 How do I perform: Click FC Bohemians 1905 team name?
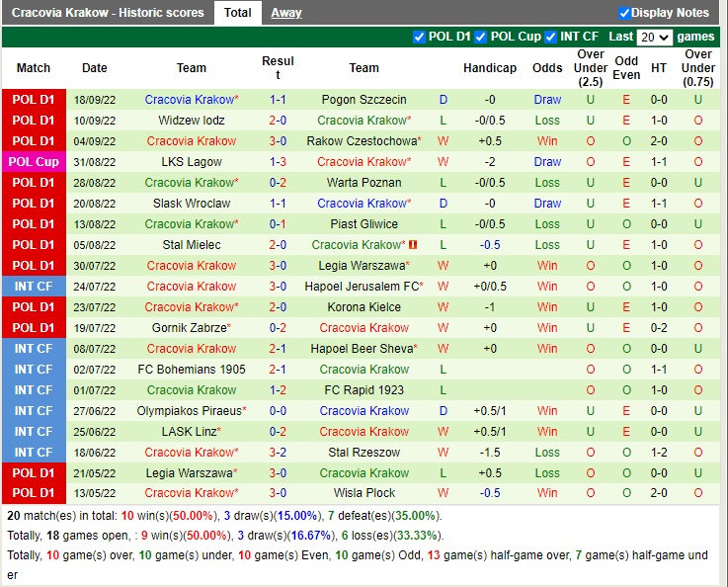coord(192,370)
